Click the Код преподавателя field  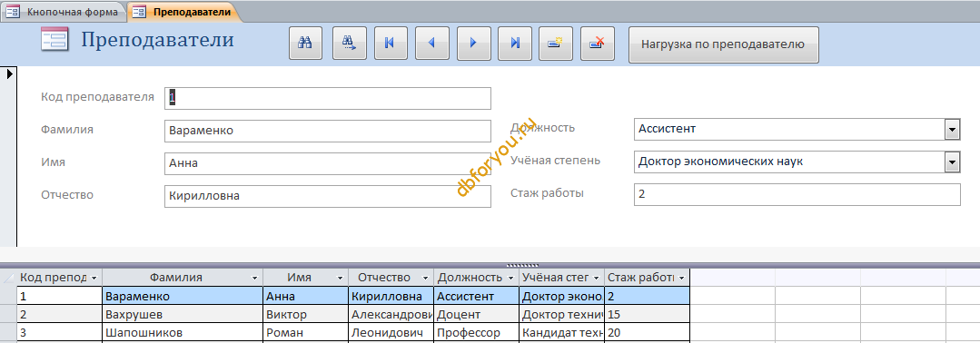pos(328,98)
